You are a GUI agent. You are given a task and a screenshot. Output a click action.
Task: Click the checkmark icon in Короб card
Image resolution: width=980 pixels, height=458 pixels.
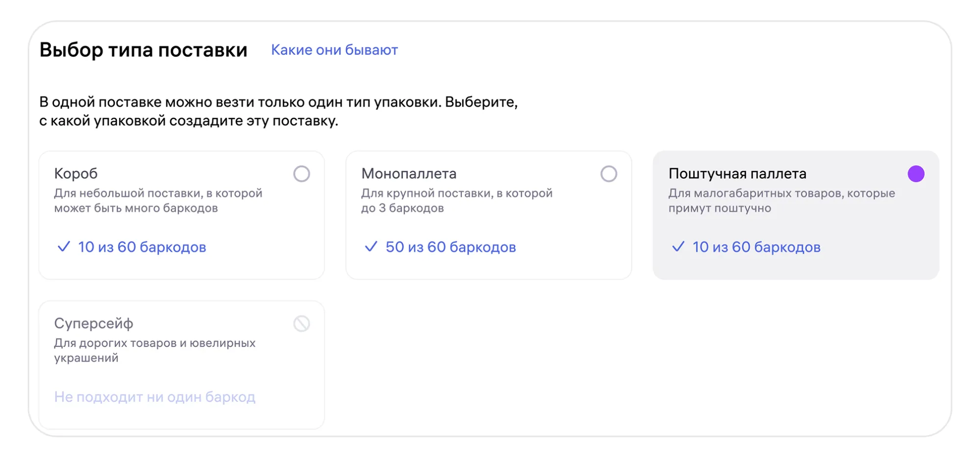pos(64,247)
